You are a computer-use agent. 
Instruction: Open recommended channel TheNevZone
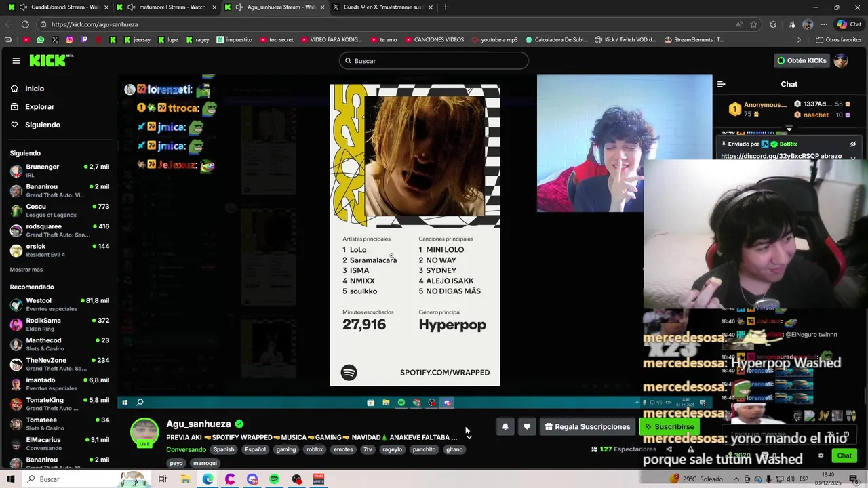coord(60,364)
